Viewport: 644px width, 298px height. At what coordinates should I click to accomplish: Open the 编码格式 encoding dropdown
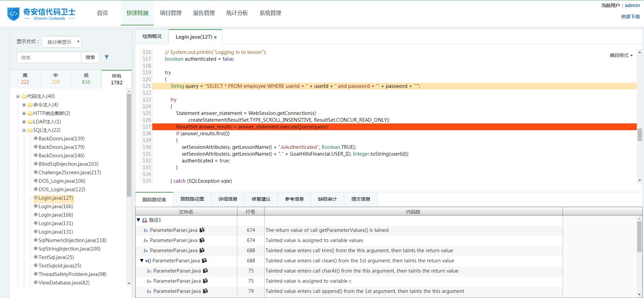(x=621, y=55)
